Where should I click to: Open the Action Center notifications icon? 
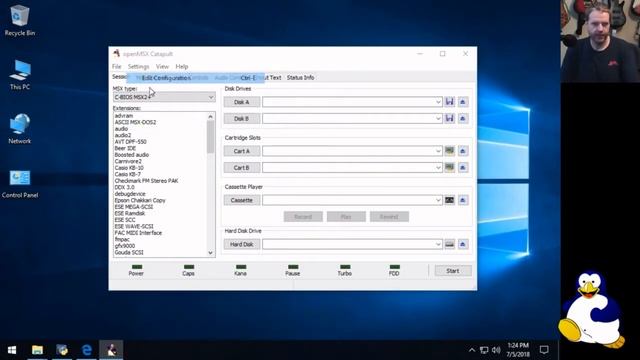click(x=544, y=350)
